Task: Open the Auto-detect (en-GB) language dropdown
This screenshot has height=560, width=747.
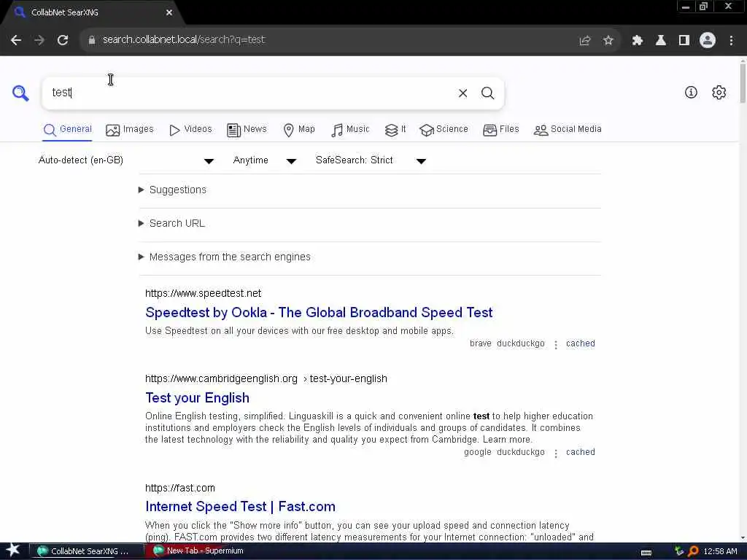Action: pos(125,160)
